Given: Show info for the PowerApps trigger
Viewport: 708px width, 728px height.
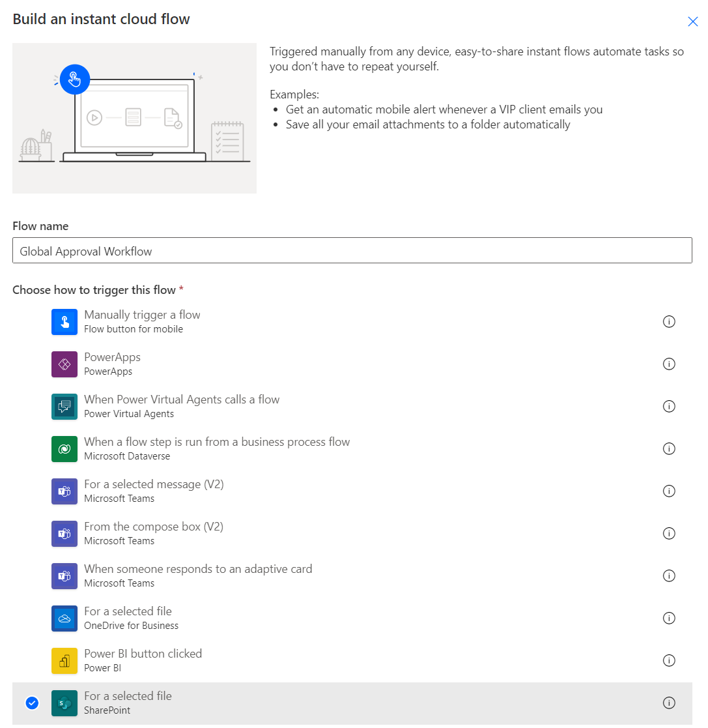Looking at the screenshot, I should (x=668, y=364).
